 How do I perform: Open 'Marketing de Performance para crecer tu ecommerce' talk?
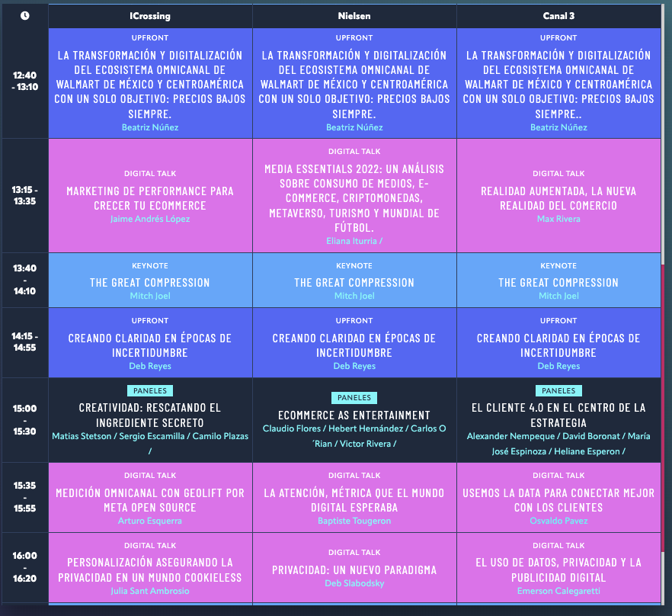click(x=150, y=198)
